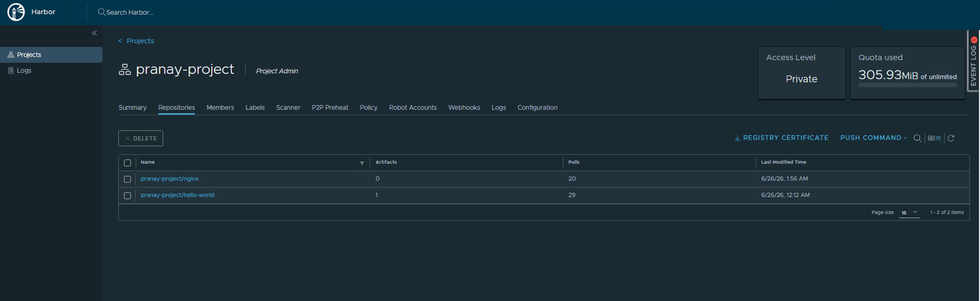Viewport: 980px width, 301px height.
Task: Open Logs in the sidebar
Action: click(x=51, y=70)
